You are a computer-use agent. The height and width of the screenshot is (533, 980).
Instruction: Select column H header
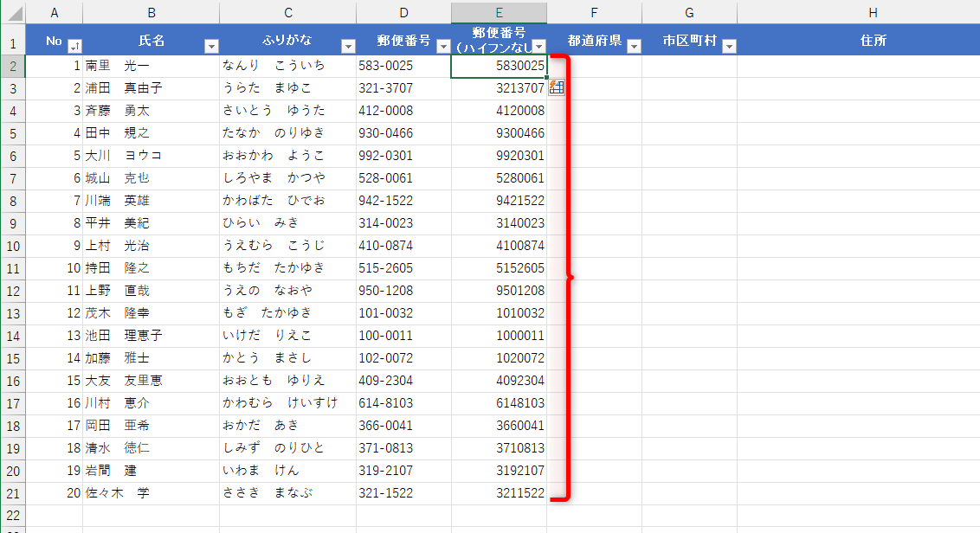[873, 12]
